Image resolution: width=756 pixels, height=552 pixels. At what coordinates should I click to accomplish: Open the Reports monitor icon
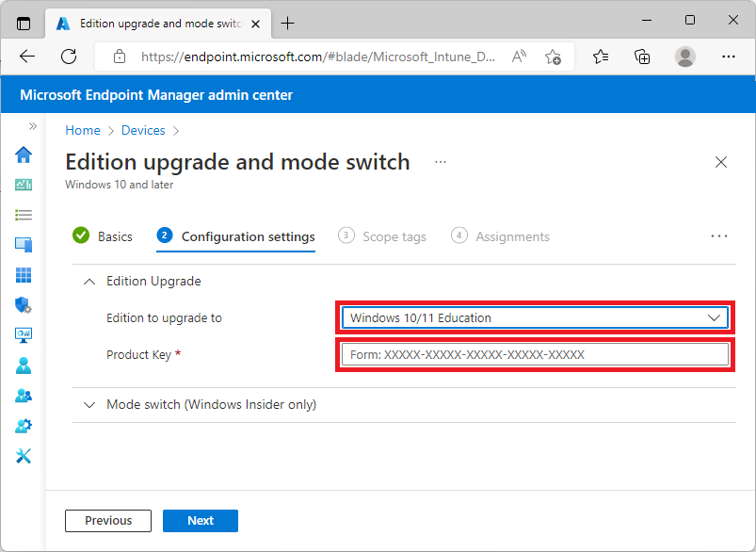[24, 335]
